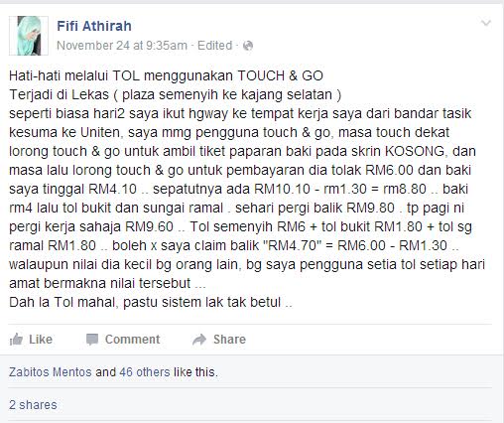Click the Share arrow icon
Image resolution: width=504 pixels, height=423 pixels.
199,340
